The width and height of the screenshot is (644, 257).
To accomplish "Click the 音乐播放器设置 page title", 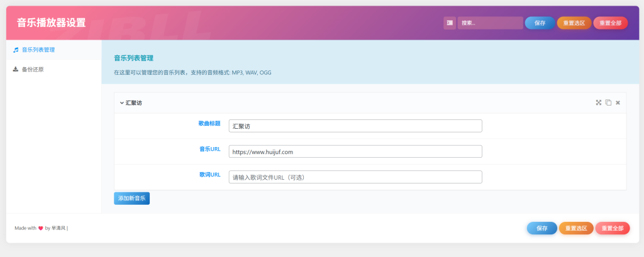I will click(x=52, y=23).
